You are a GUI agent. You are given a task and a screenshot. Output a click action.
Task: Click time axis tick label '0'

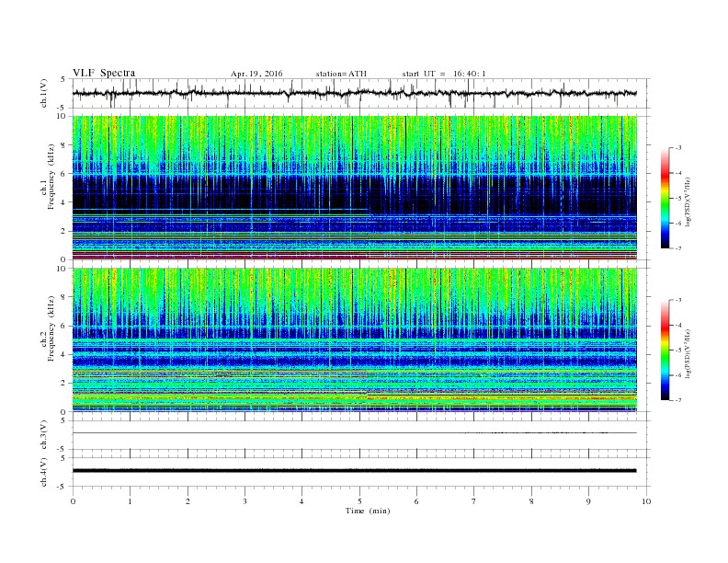(x=73, y=501)
